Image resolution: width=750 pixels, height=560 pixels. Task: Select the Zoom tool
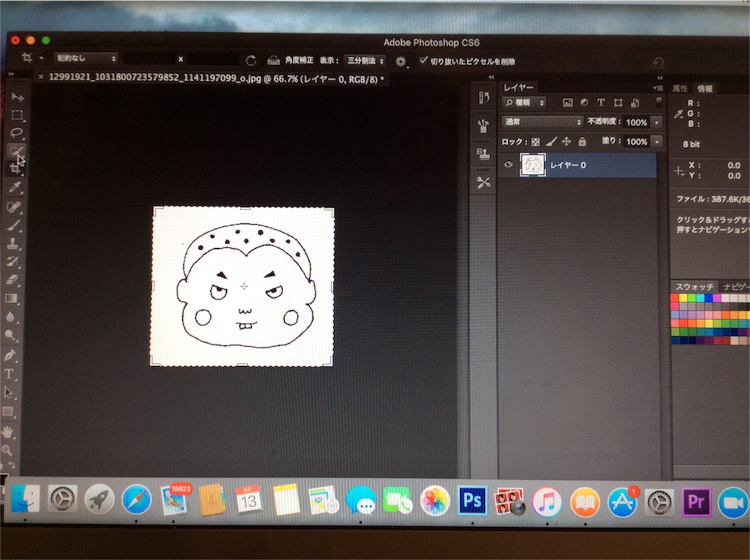tap(7, 450)
